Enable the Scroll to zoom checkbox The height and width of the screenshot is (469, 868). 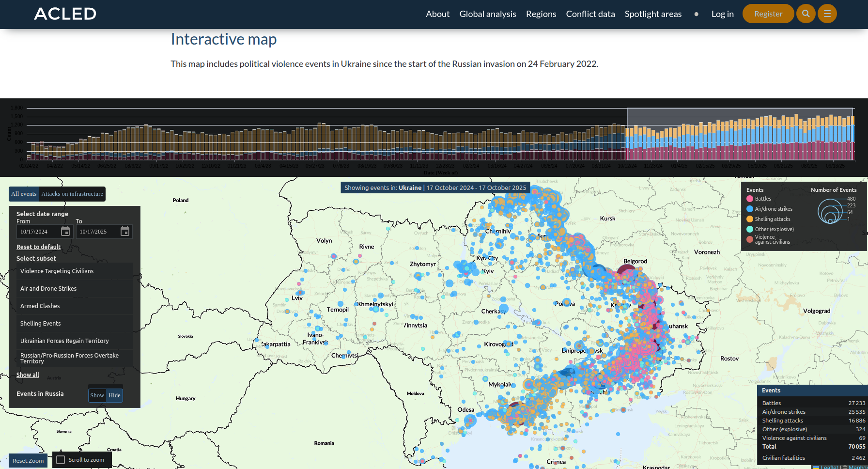point(61,459)
